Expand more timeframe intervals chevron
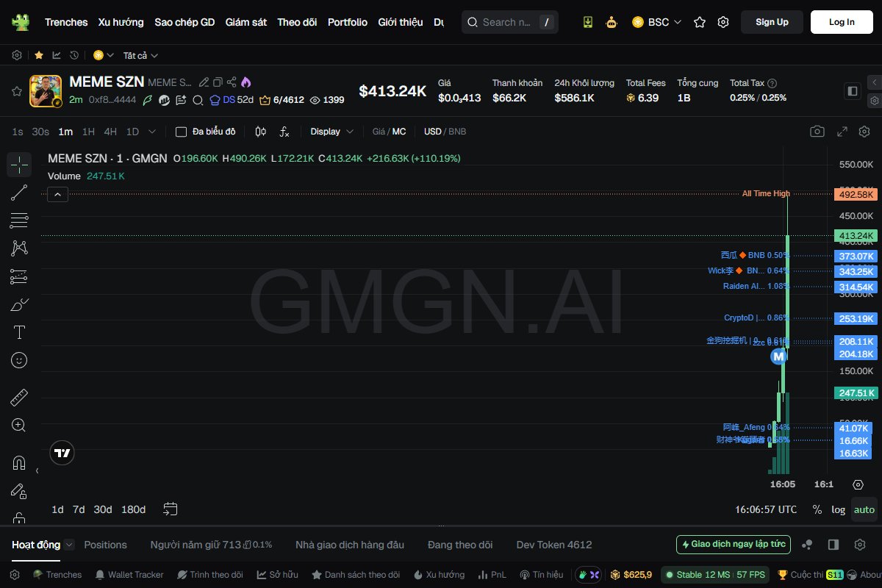The image size is (882, 588). coord(152,132)
